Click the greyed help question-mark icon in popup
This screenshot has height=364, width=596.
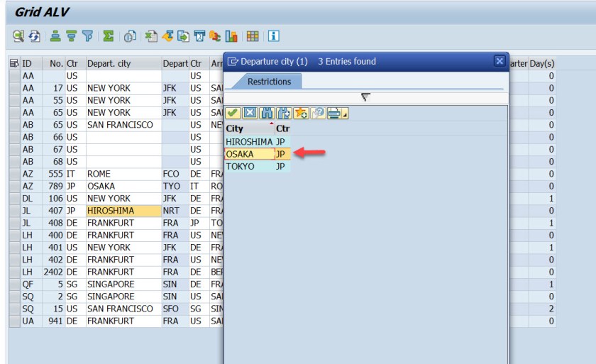tap(318, 113)
